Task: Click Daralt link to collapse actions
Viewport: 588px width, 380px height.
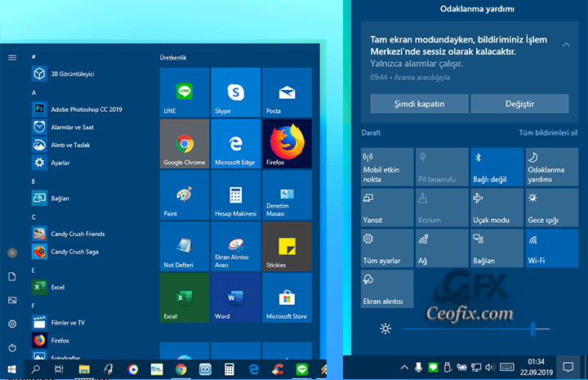Action: pyautogui.click(x=371, y=132)
